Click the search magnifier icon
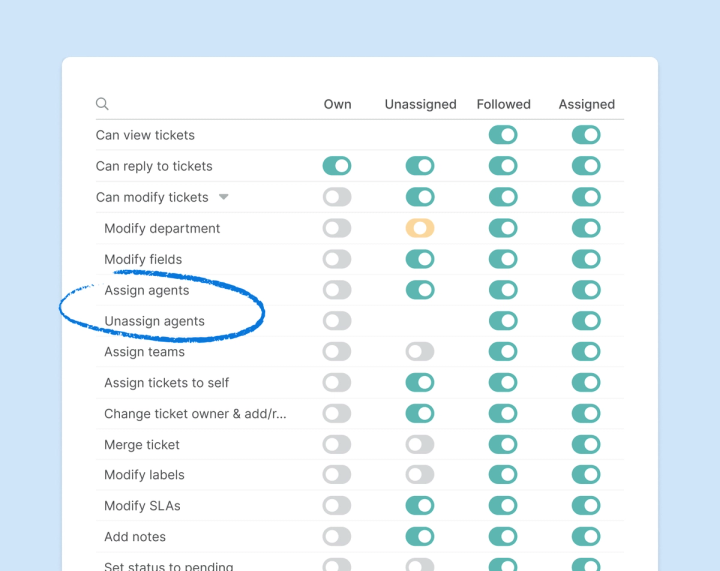 102,104
